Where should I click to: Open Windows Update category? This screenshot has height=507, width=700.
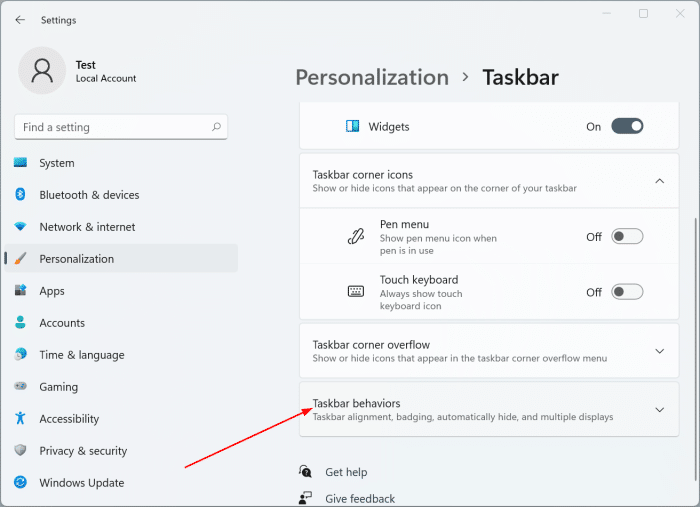[x=121, y=482]
